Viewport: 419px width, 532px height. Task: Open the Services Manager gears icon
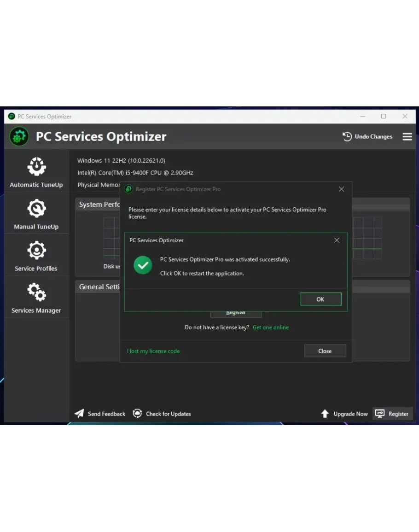(36, 292)
